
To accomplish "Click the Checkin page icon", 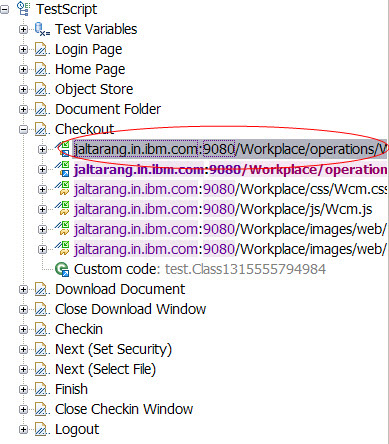I will (x=42, y=330).
